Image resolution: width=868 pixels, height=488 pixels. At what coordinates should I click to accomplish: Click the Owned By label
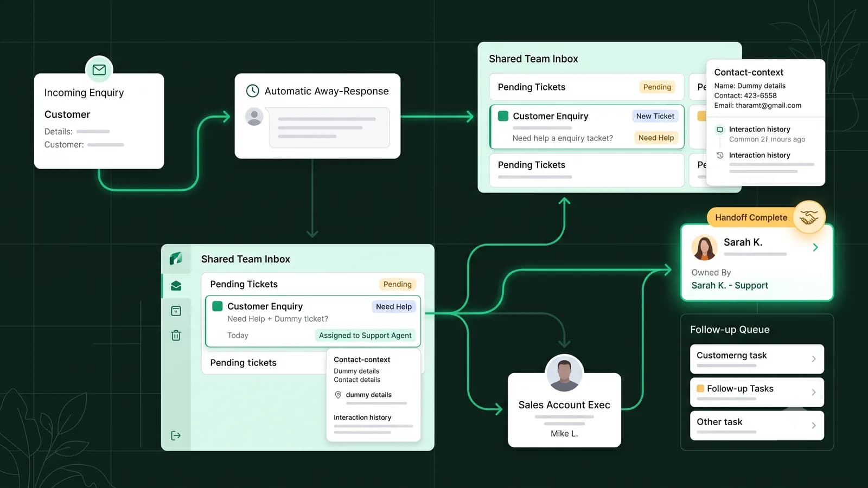711,272
